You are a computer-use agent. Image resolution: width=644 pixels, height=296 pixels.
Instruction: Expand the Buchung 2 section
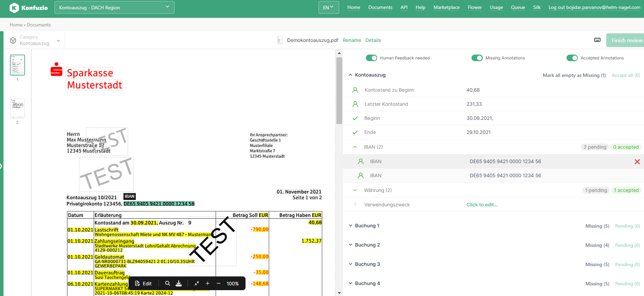[x=350, y=245]
